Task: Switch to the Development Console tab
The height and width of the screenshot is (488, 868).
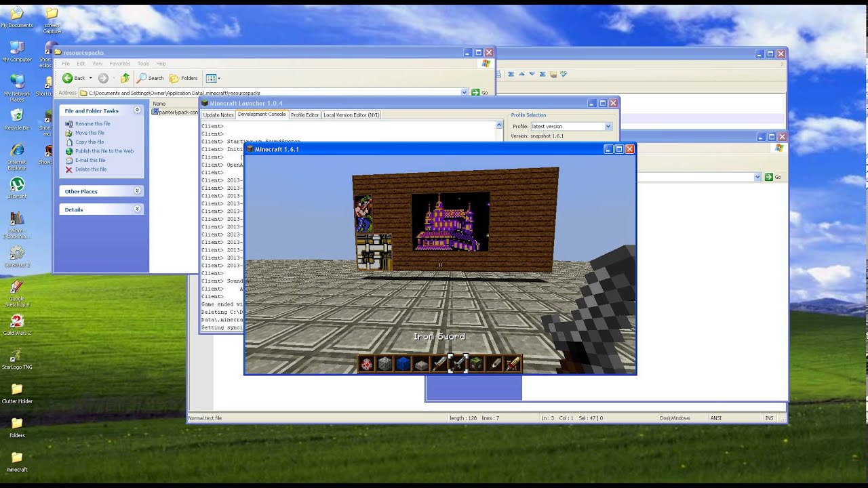Action: [x=262, y=115]
